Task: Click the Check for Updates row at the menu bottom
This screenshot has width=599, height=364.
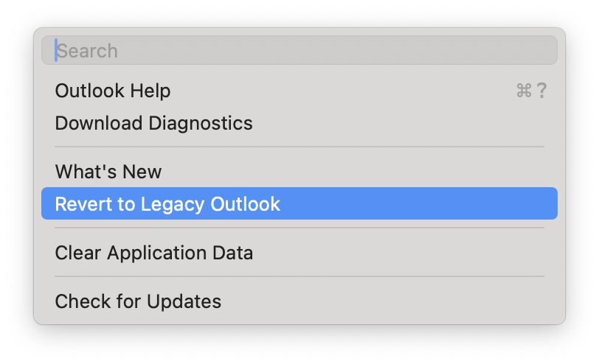Action: 299,301
